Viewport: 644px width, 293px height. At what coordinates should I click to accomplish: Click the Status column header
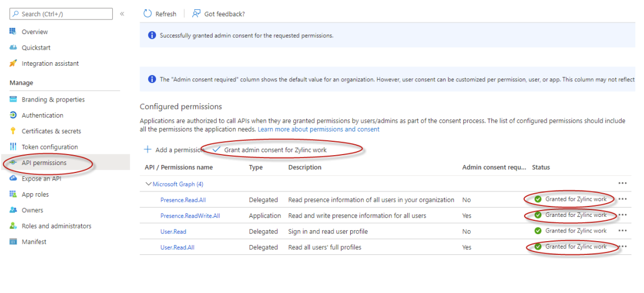coord(541,167)
